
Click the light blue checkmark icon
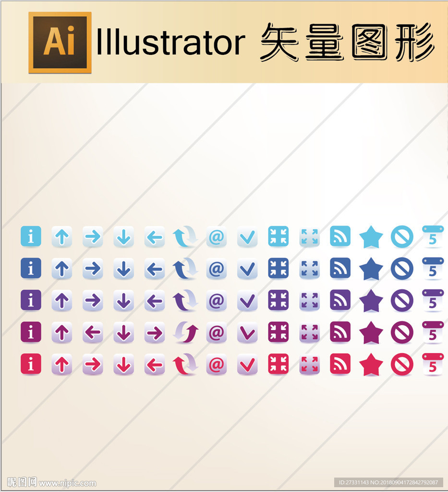click(x=247, y=236)
